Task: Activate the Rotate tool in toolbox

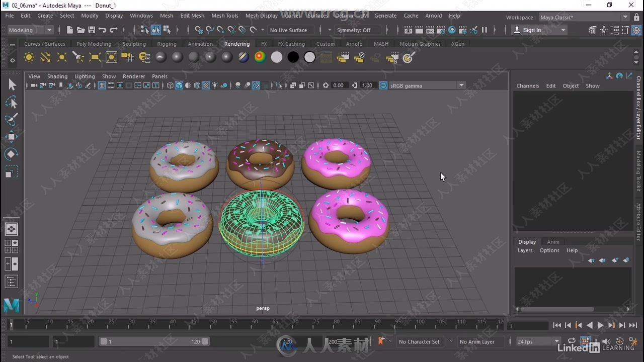Action: (12, 154)
